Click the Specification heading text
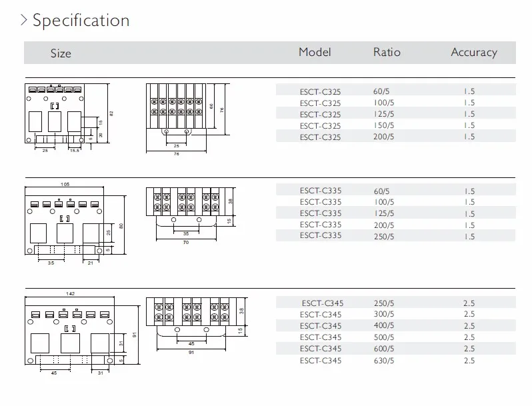The width and height of the screenshot is (532, 406). pyautogui.click(x=81, y=21)
